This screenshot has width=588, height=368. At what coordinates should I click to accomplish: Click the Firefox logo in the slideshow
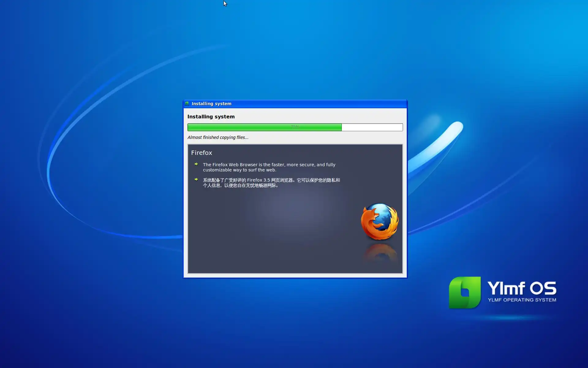coord(379,221)
